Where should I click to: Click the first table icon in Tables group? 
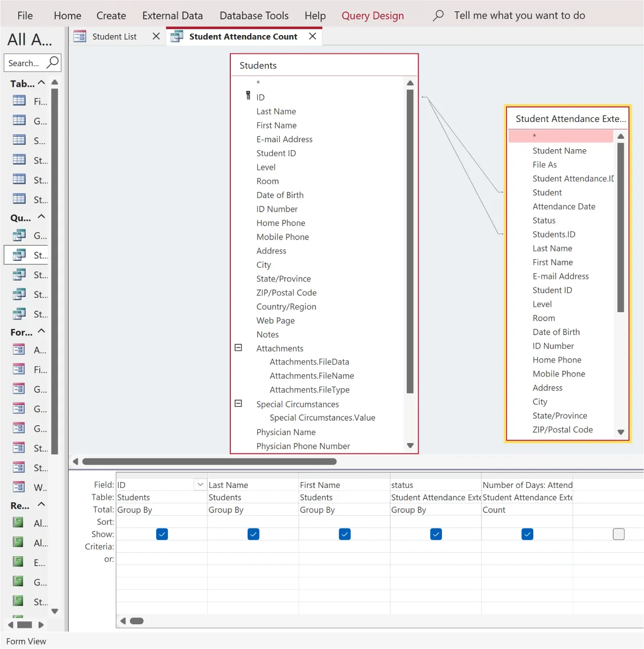pos(19,100)
